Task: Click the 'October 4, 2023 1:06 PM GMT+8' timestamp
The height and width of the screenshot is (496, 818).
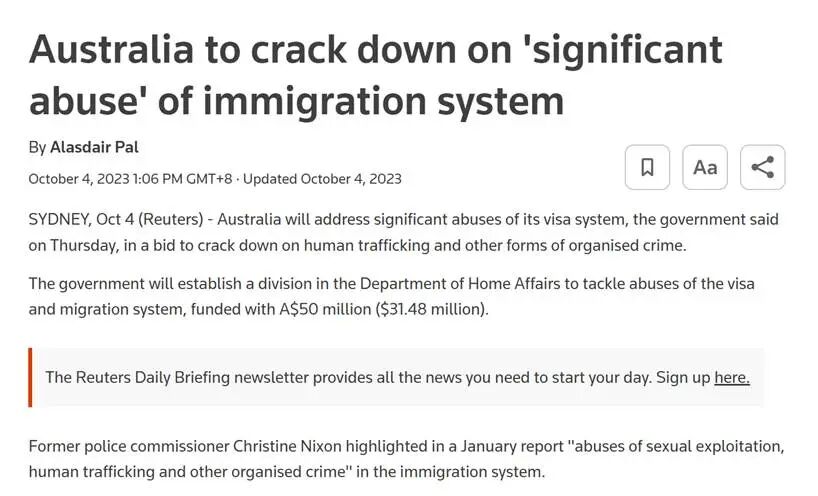Action: pyautogui.click(x=130, y=179)
